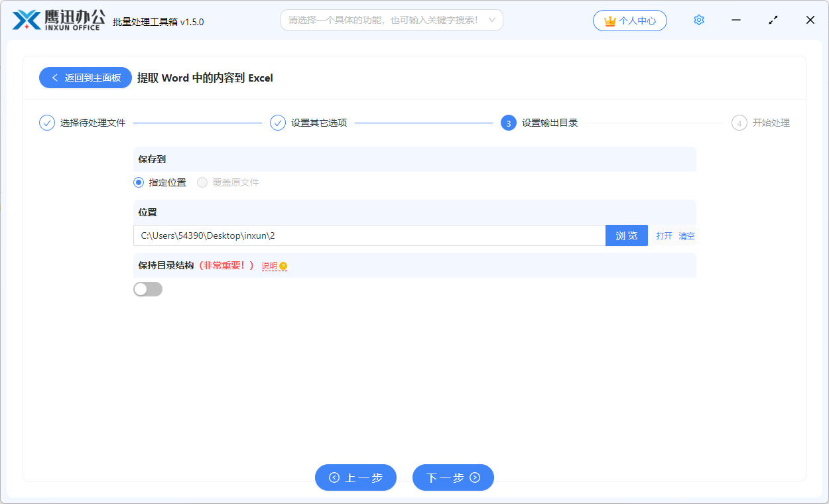Click the crown icon in 个人中心

click(x=609, y=21)
